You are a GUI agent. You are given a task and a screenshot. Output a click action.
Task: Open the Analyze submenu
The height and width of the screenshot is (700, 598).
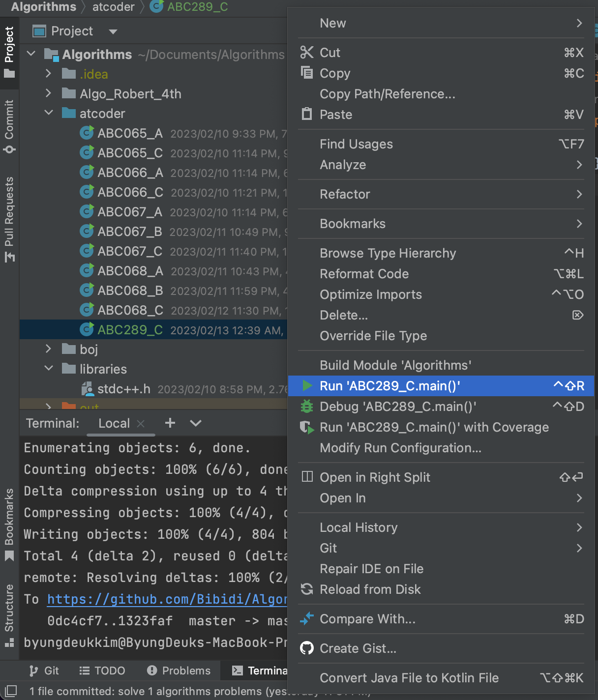[441, 165]
